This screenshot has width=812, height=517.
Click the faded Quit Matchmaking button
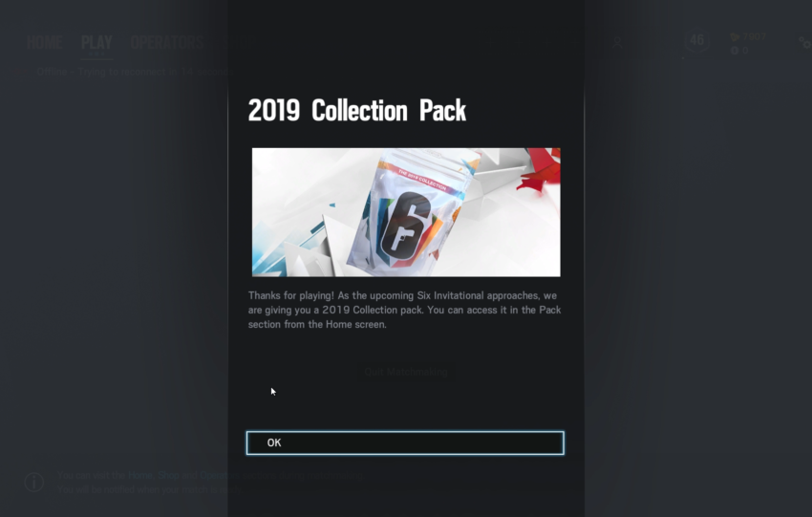(x=406, y=372)
